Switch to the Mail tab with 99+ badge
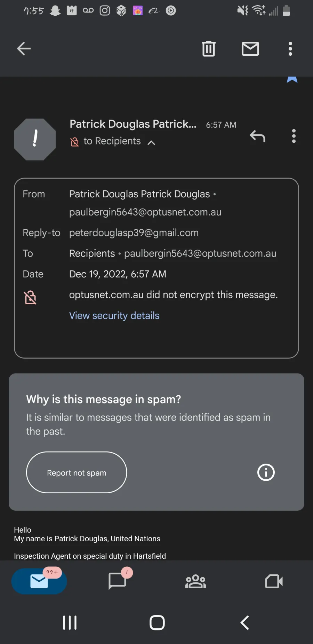 (x=39, y=581)
